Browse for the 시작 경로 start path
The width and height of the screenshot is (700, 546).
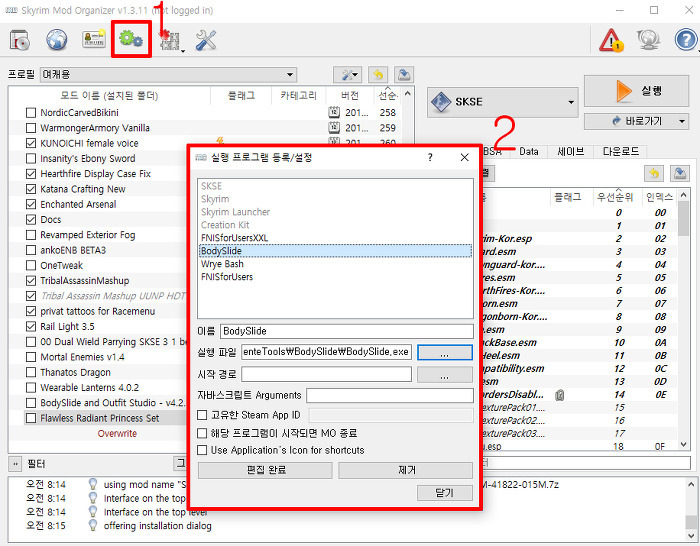click(x=445, y=375)
